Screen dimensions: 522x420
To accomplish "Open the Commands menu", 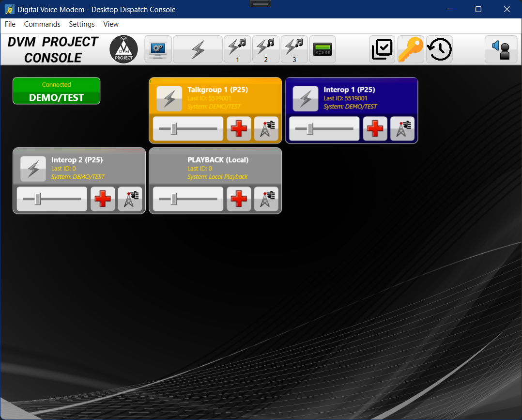I will point(42,24).
